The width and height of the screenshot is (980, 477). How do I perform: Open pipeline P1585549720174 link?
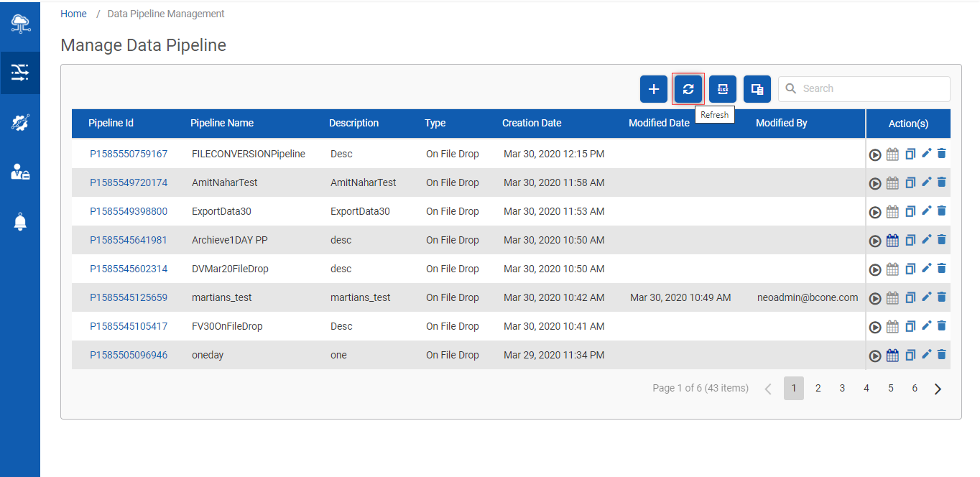click(x=129, y=182)
